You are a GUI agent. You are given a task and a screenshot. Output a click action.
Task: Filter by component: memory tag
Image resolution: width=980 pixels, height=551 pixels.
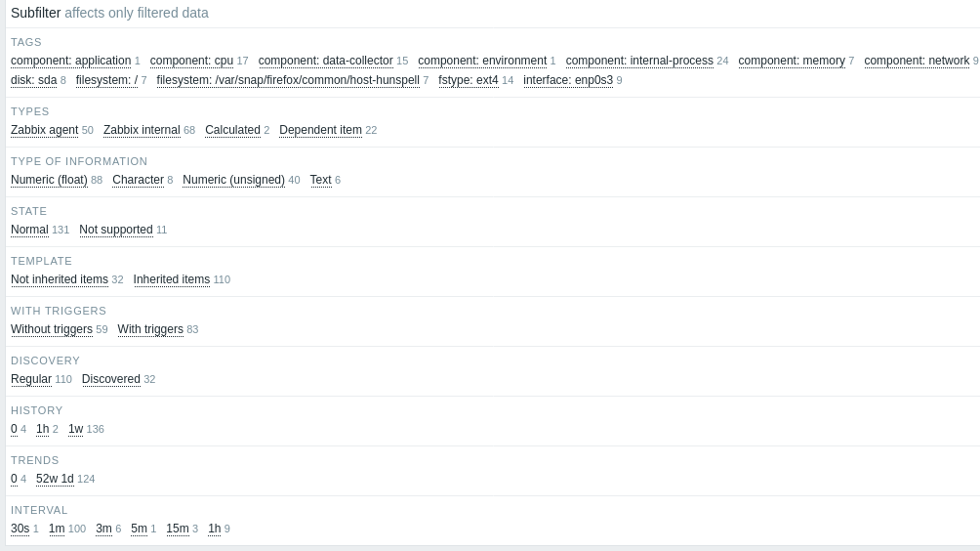(x=792, y=61)
